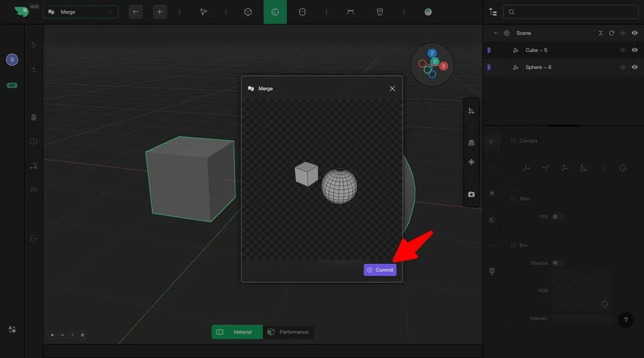The height and width of the screenshot is (358, 644).
Task: Click the trash bucket icon in toolbar
Action: pyautogui.click(x=380, y=12)
